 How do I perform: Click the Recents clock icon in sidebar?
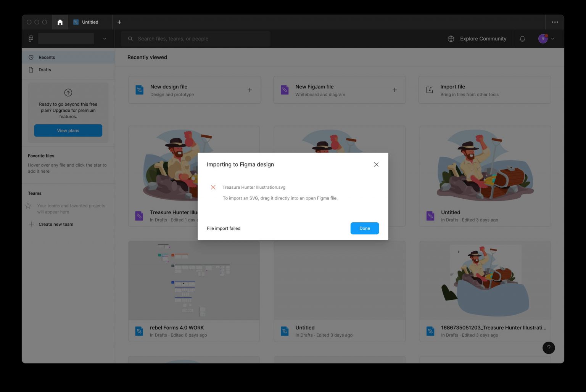(31, 57)
